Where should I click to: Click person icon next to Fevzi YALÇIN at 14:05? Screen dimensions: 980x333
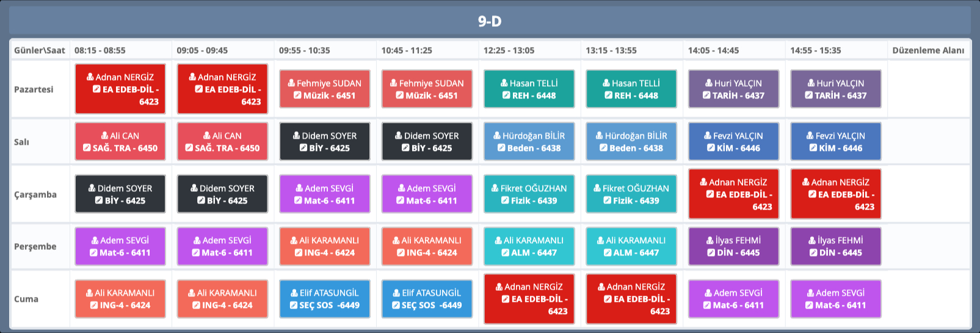pyautogui.click(x=708, y=136)
